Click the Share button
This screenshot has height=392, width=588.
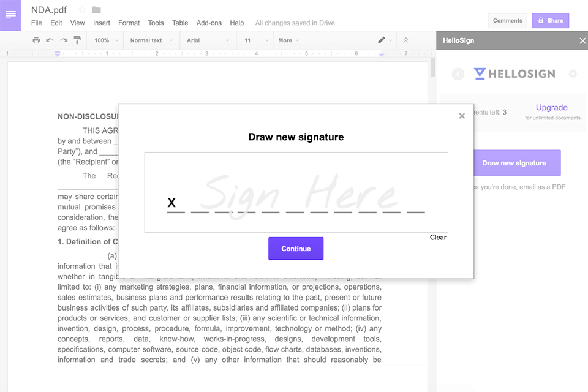pos(550,21)
